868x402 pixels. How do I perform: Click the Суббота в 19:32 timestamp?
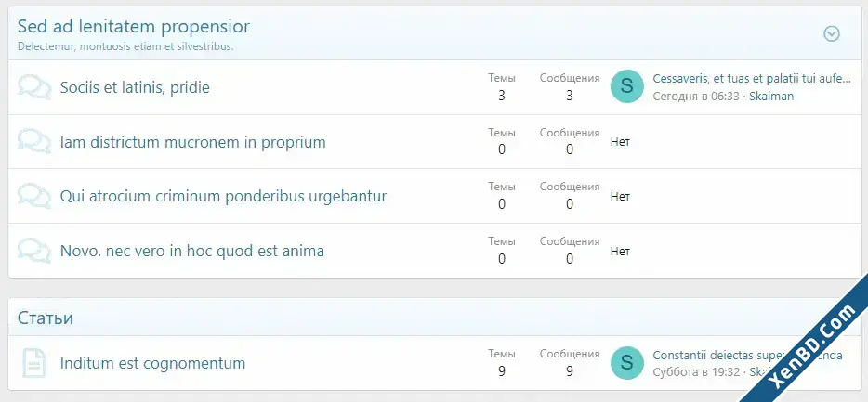pyautogui.click(x=696, y=372)
